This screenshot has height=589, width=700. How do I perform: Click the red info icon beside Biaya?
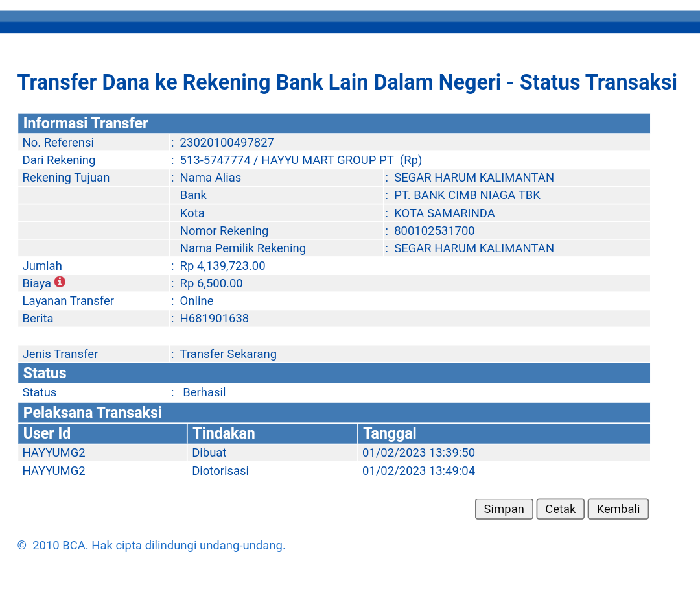[x=60, y=282]
